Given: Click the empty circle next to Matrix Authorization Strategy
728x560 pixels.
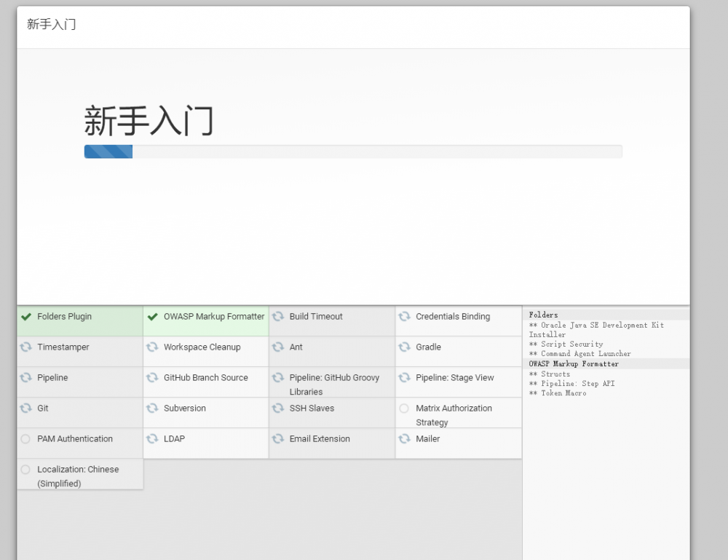Looking at the screenshot, I should tap(405, 409).
